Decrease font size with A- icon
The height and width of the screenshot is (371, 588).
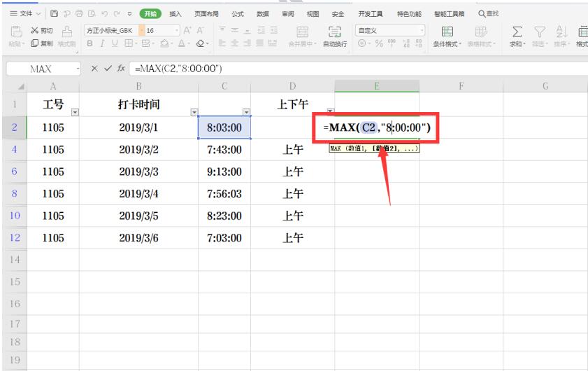(200, 30)
